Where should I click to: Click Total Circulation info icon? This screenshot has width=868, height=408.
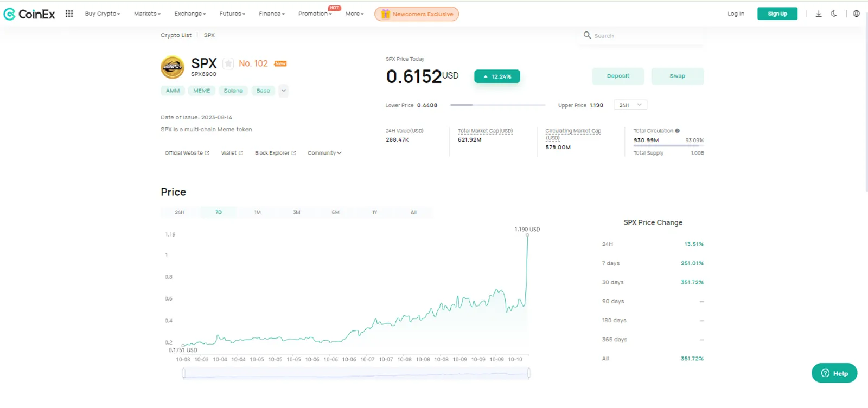point(678,131)
